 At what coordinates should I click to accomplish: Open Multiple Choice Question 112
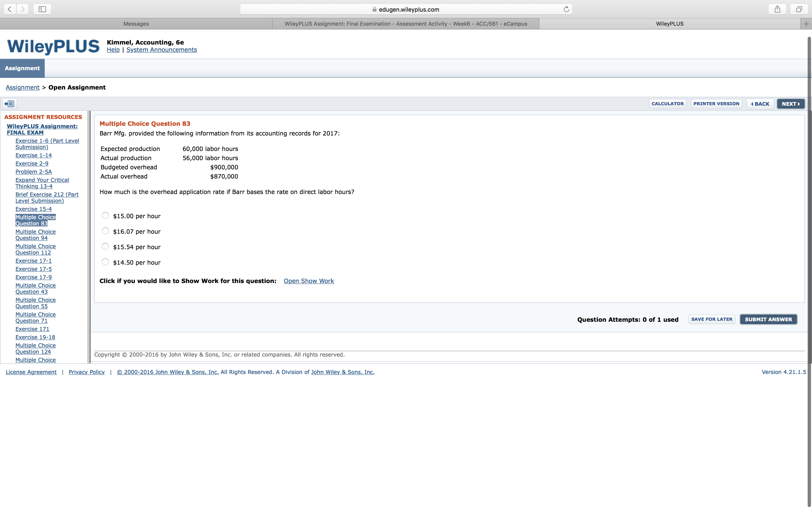(x=36, y=249)
